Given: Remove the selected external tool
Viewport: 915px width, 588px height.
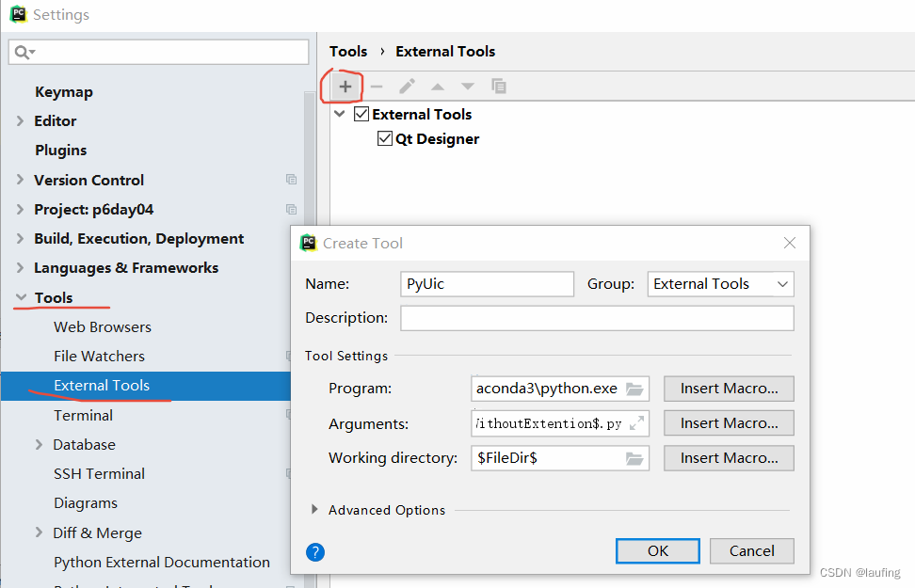Looking at the screenshot, I should pyautogui.click(x=376, y=86).
